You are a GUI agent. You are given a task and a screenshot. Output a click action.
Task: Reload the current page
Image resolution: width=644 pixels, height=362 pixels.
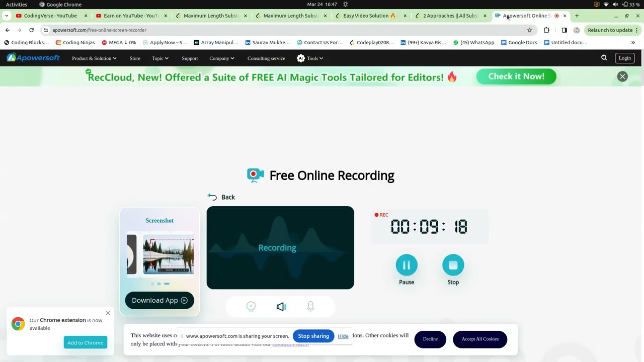click(x=31, y=30)
